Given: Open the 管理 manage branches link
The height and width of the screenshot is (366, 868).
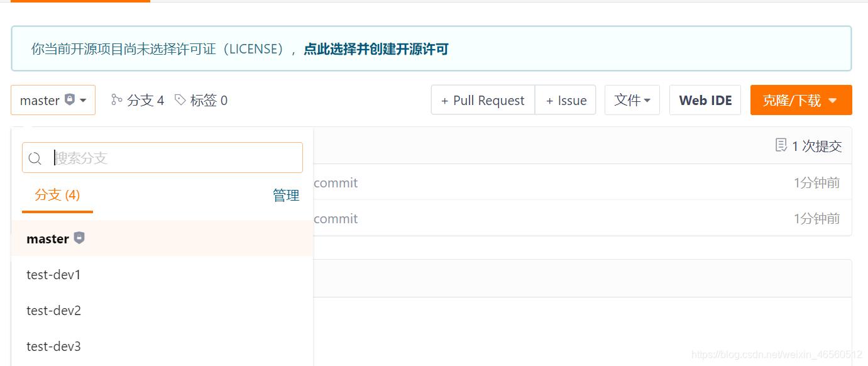Looking at the screenshot, I should (x=286, y=196).
